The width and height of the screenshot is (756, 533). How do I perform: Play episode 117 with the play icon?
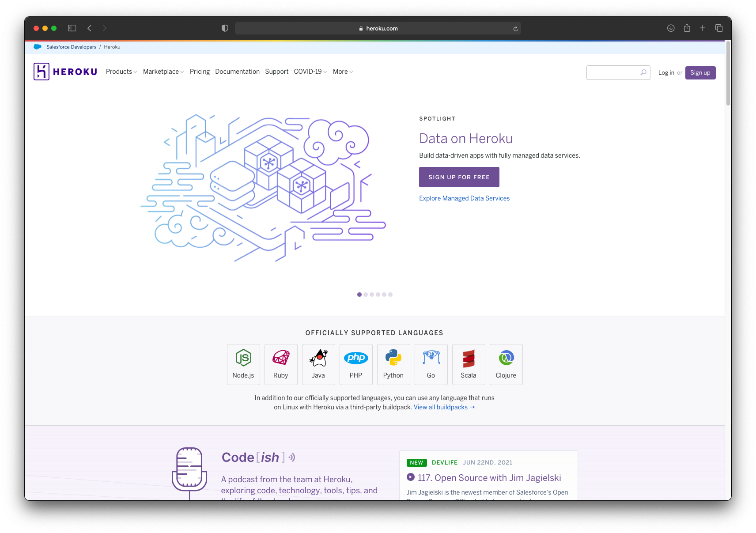(411, 477)
